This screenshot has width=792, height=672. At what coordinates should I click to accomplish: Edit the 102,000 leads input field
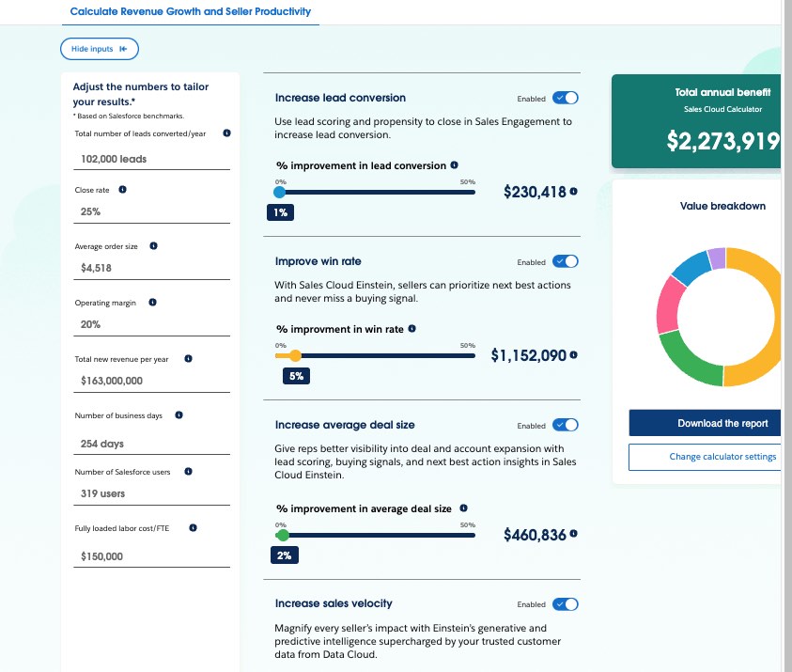pos(151,159)
